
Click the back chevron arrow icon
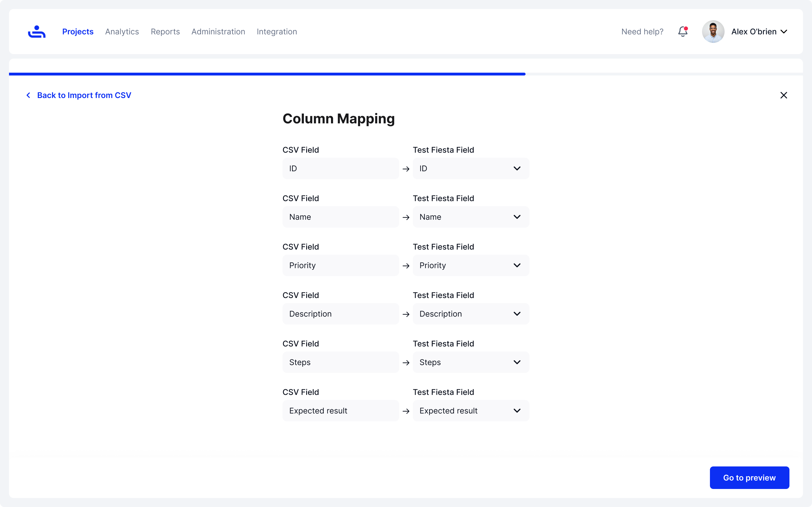tap(28, 95)
